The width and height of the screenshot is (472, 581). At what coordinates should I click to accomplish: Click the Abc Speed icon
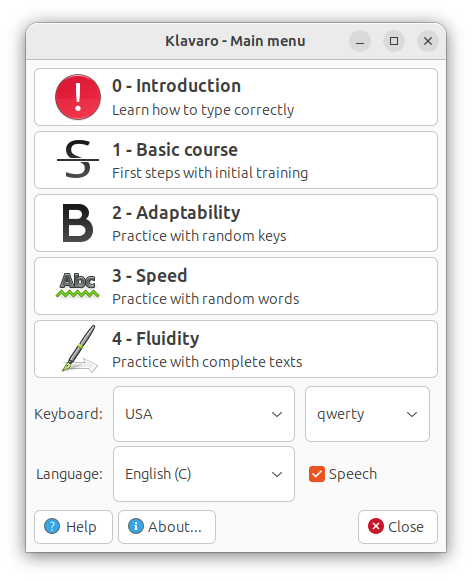point(78,285)
